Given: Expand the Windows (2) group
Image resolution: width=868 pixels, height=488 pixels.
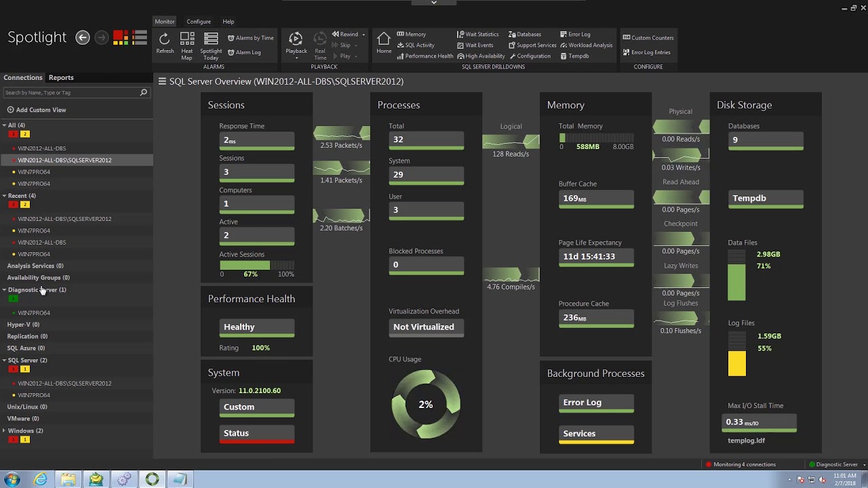Looking at the screenshot, I should [x=4, y=431].
